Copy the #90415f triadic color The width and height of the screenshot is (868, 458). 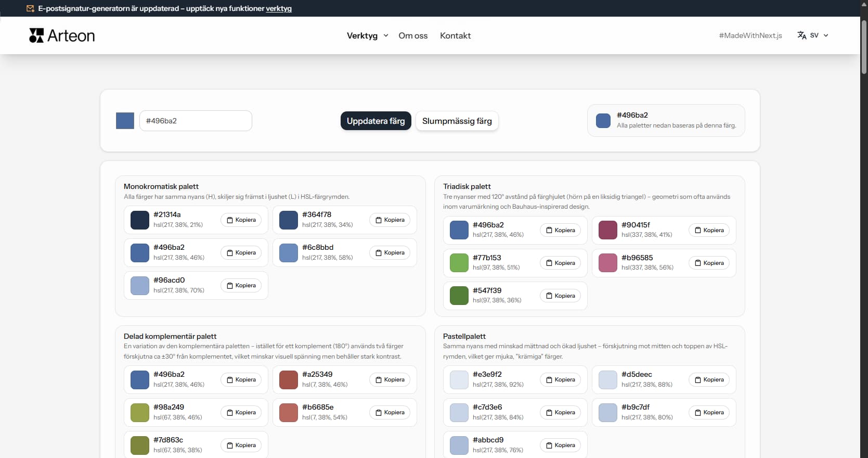tap(708, 231)
